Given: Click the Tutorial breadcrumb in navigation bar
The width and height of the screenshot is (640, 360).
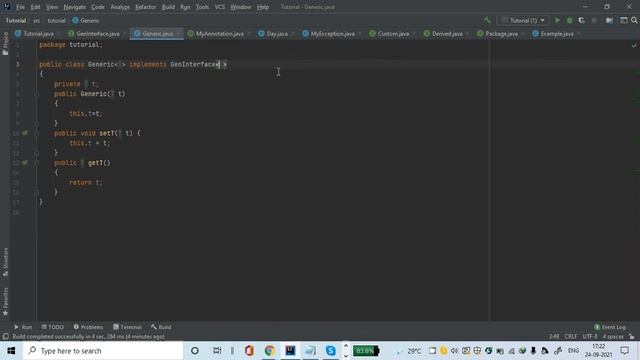Looking at the screenshot, I should tap(16, 20).
